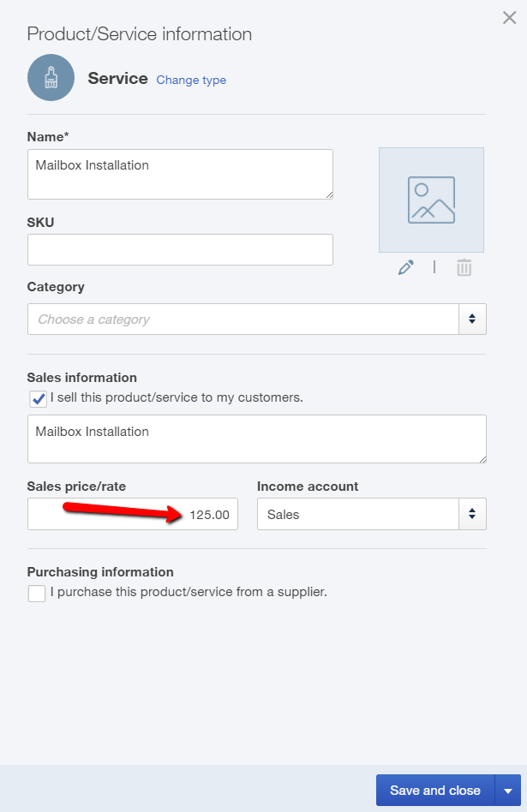This screenshot has height=812, width=527.
Task: Click the Income account stepper arrows
Action: click(x=472, y=514)
